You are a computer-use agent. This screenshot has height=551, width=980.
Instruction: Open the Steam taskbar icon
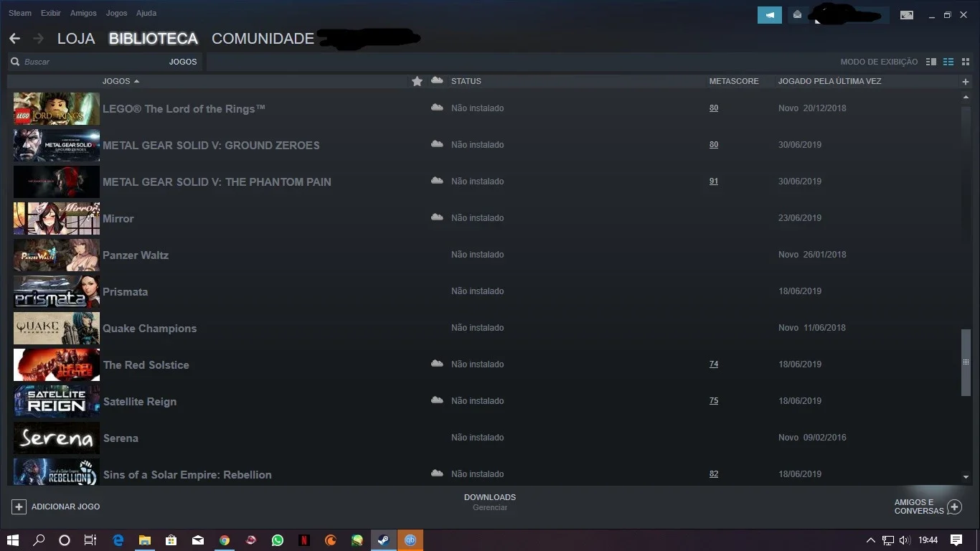pos(384,540)
